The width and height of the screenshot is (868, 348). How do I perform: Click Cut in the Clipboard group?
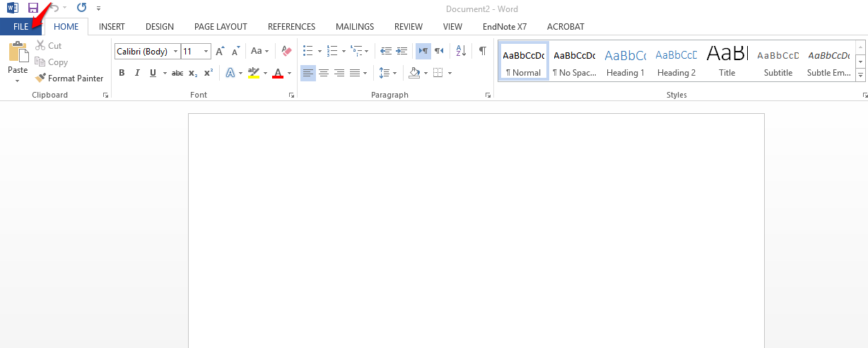(x=48, y=46)
